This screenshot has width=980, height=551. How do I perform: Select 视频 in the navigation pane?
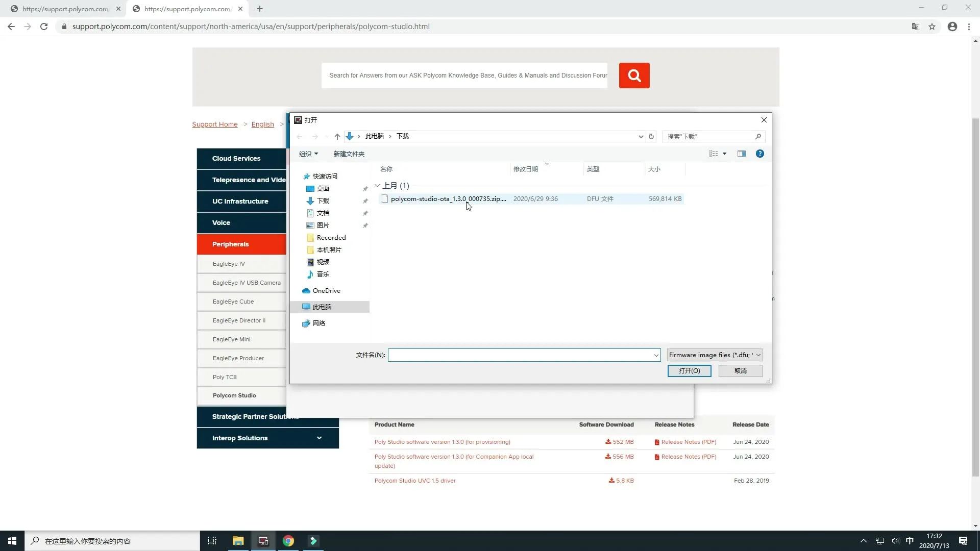tap(323, 262)
